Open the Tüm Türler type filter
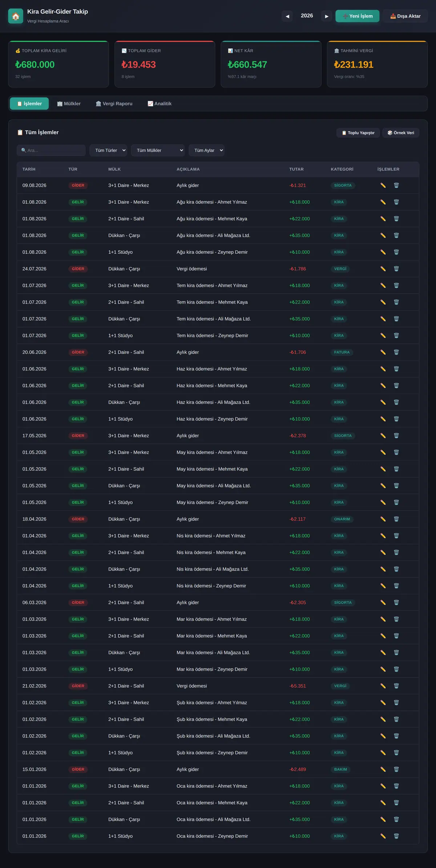The width and height of the screenshot is (436, 868). tap(108, 150)
